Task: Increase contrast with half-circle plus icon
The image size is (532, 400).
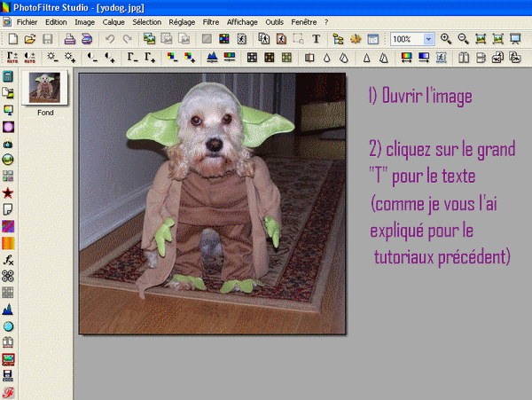Action: [x=110, y=58]
